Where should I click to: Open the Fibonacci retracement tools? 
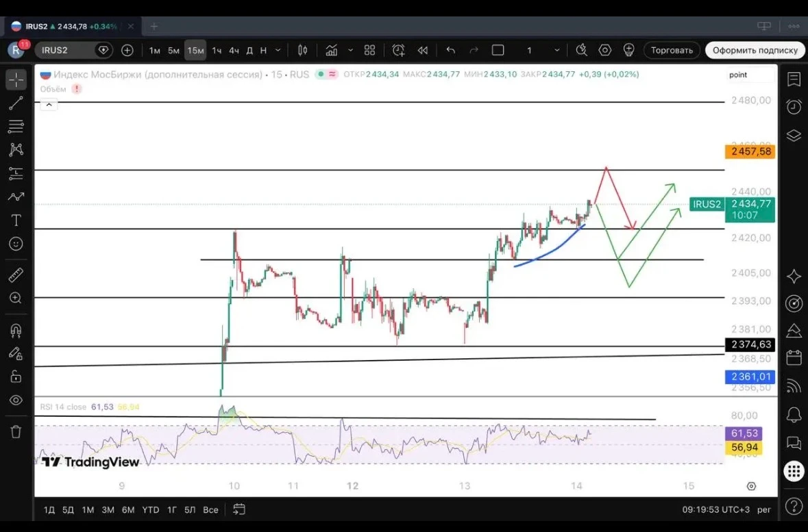point(16,126)
